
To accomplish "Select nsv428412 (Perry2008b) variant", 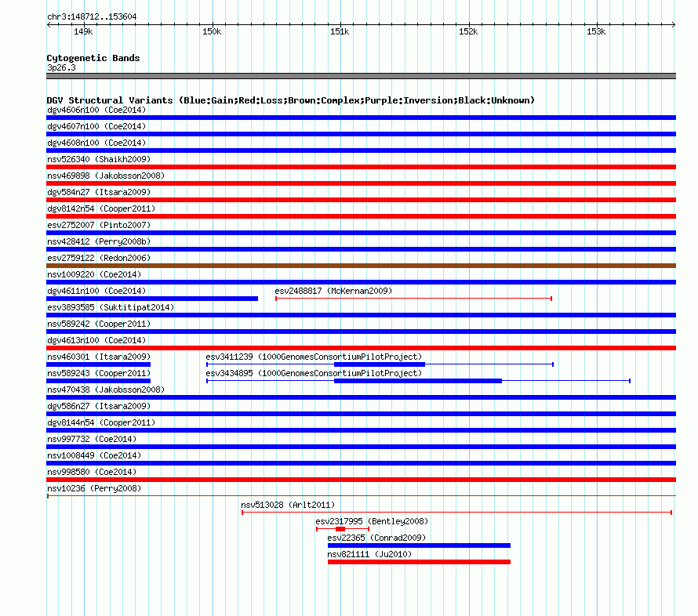I will [99, 241].
